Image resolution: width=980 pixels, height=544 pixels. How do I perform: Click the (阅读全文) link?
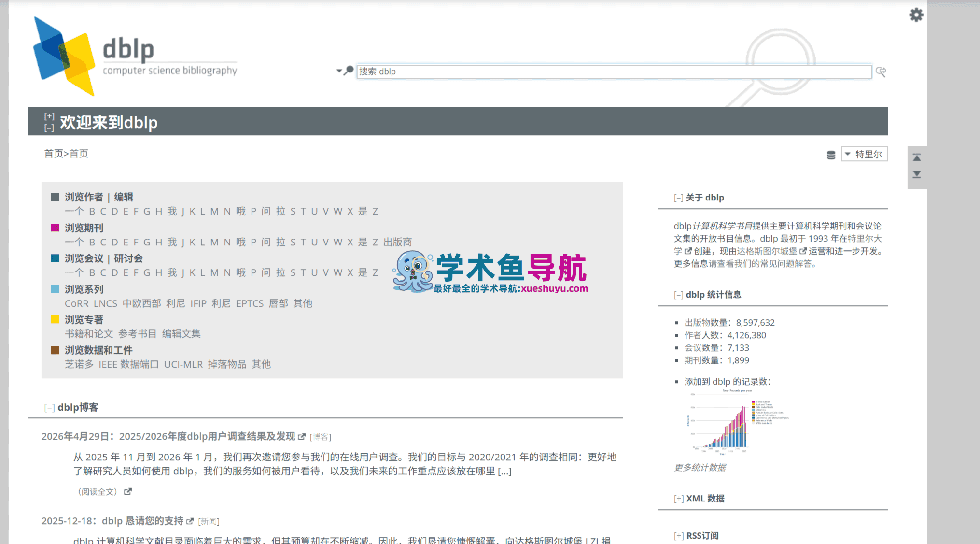coord(98,492)
